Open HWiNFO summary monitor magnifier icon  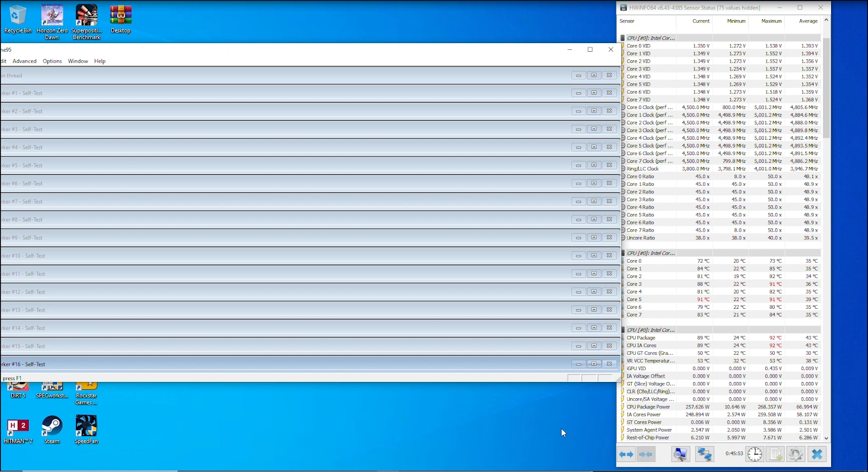[680, 454]
